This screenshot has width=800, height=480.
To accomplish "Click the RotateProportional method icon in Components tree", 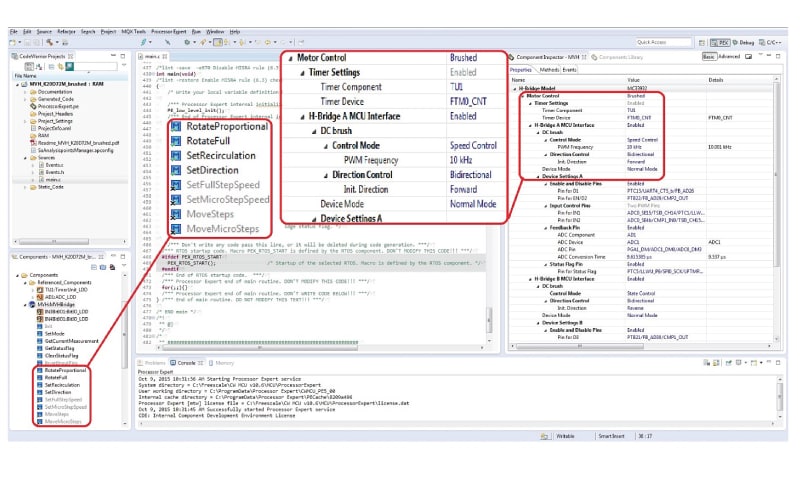I will pos(40,370).
